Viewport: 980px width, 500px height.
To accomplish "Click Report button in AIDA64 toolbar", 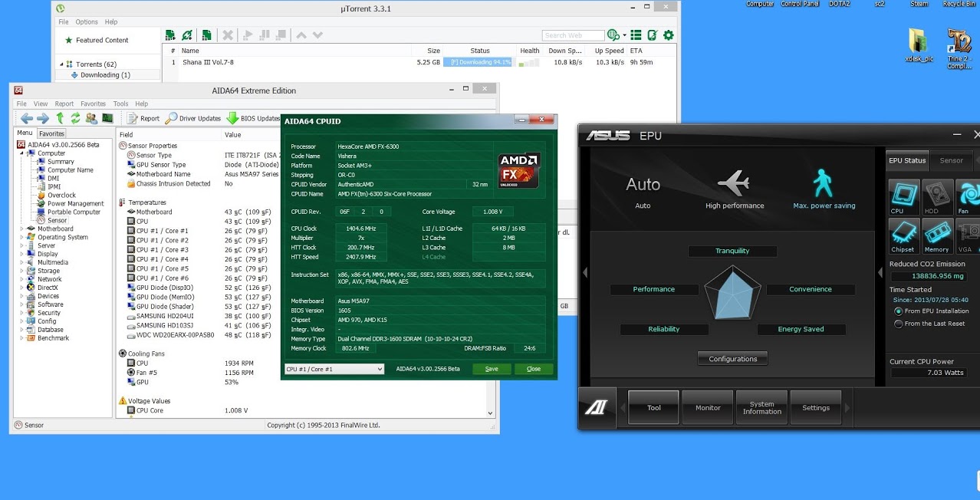I will (x=143, y=118).
